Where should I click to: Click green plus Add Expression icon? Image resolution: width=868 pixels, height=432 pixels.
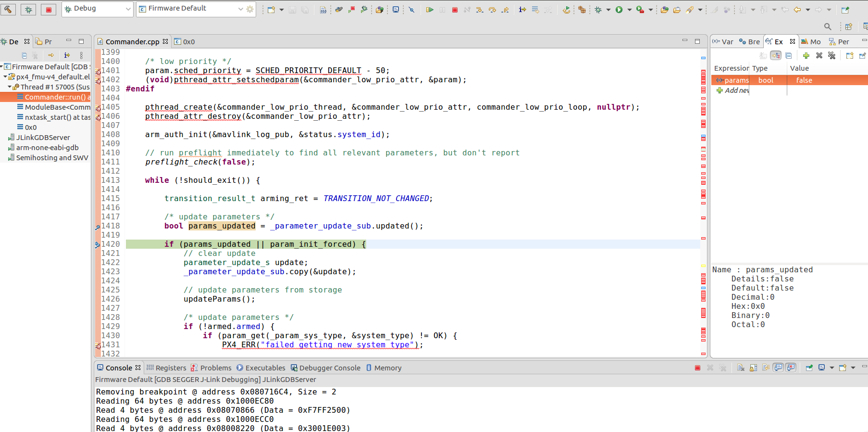806,55
